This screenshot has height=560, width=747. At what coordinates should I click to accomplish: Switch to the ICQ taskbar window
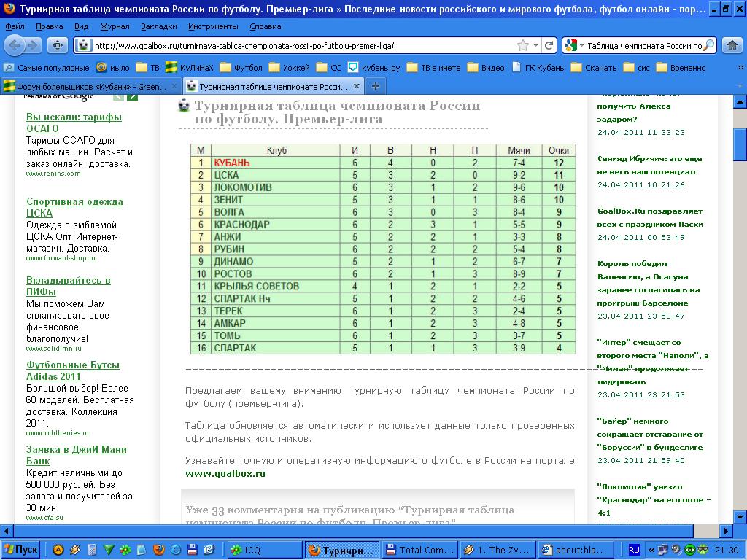click(264, 550)
